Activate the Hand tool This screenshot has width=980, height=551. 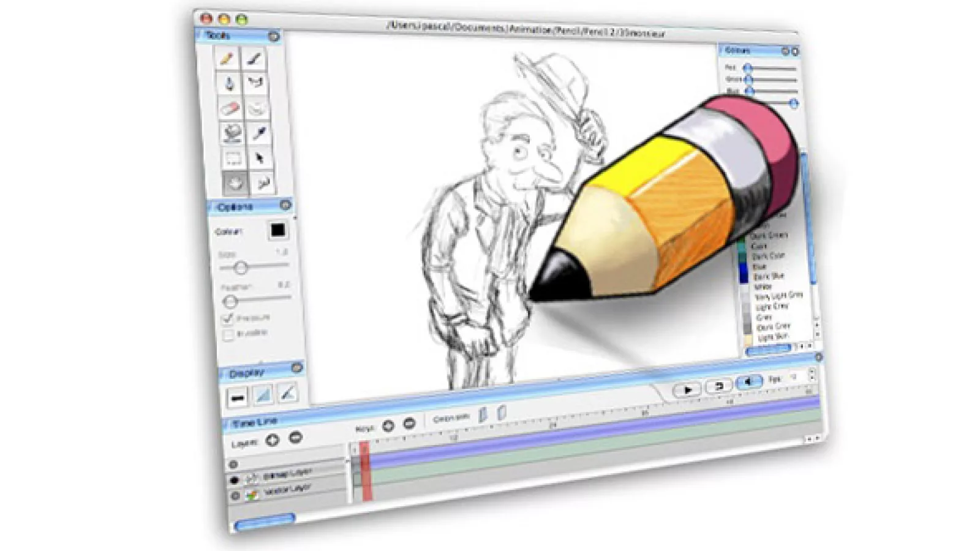coord(235,182)
